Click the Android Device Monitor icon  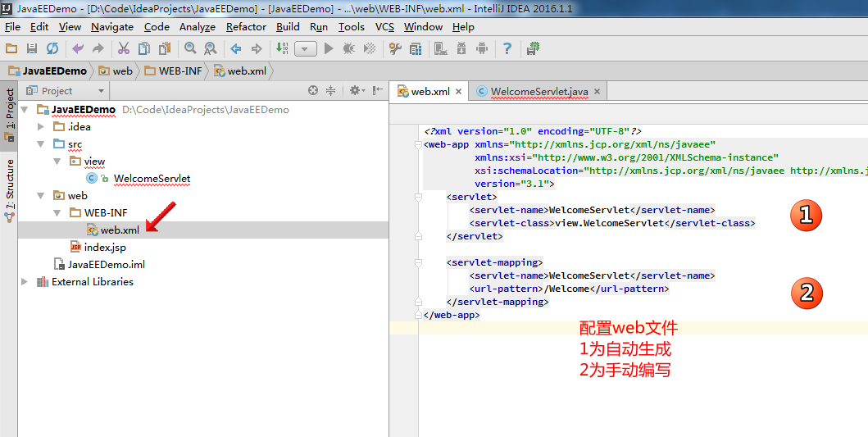point(482,48)
